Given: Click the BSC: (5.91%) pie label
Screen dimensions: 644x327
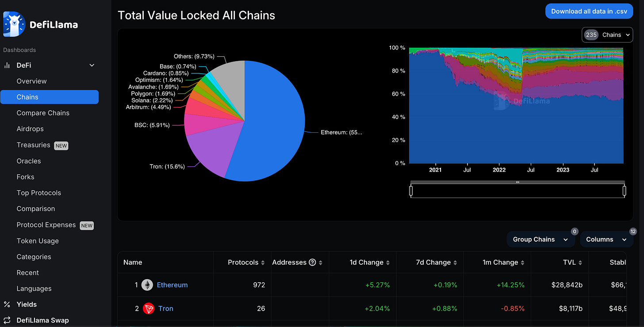Looking at the screenshot, I should pyautogui.click(x=152, y=125).
